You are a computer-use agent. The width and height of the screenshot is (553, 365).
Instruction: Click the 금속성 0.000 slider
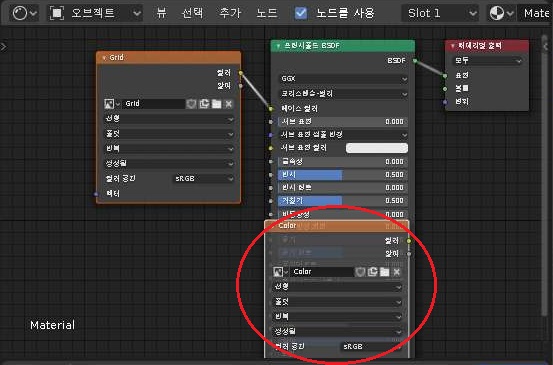click(x=343, y=162)
